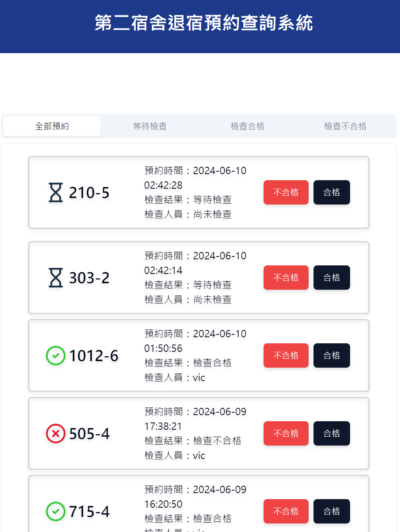Click the green check icon for room 1012-6

coord(55,355)
